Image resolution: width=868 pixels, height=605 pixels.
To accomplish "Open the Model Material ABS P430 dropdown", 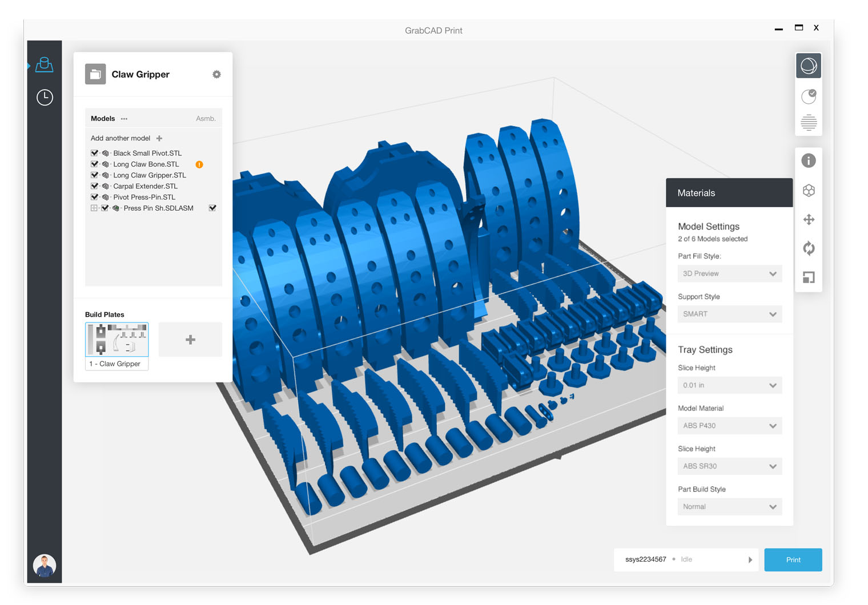I will pyautogui.click(x=729, y=426).
